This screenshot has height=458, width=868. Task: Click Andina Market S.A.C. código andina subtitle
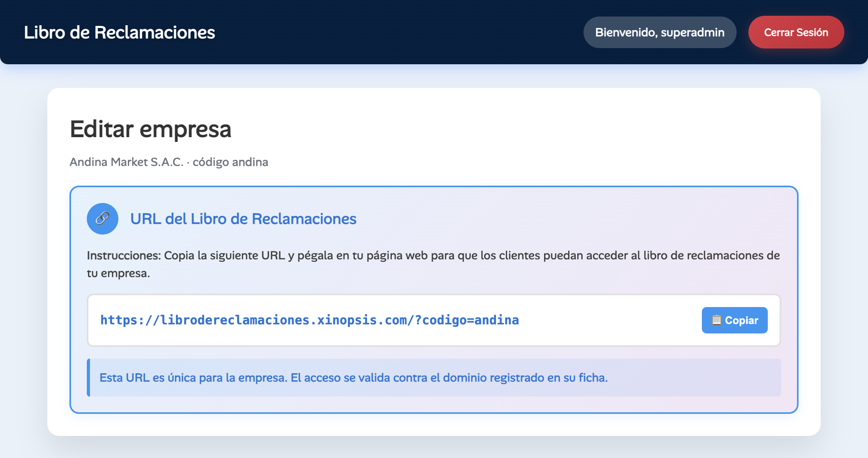(169, 162)
